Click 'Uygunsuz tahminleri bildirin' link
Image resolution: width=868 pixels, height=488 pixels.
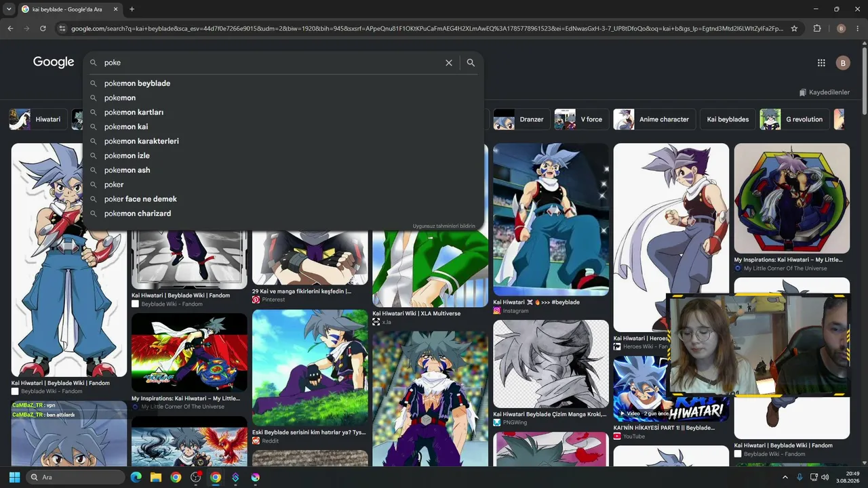444,226
